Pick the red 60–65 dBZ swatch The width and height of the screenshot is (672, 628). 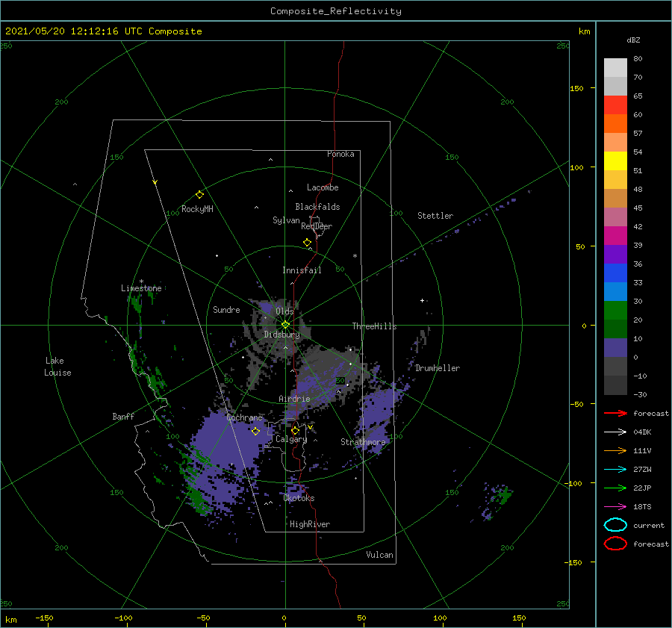[615, 105]
